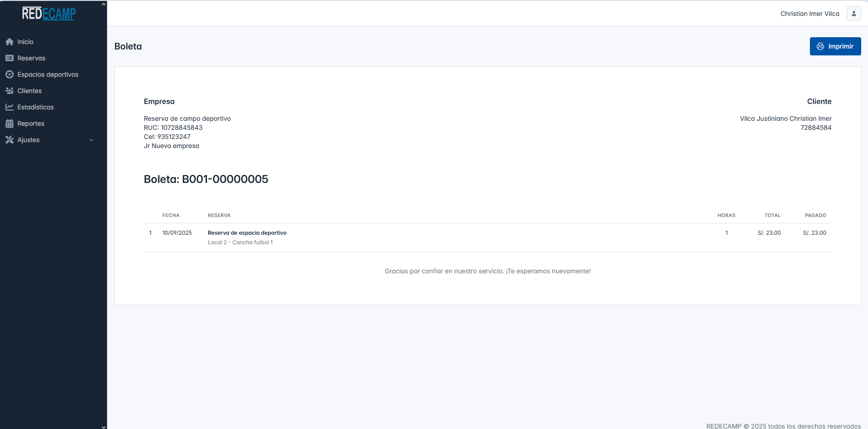Select the Reserva de espacio deportivo row
The width and height of the screenshot is (868, 429).
tap(247, 233)
